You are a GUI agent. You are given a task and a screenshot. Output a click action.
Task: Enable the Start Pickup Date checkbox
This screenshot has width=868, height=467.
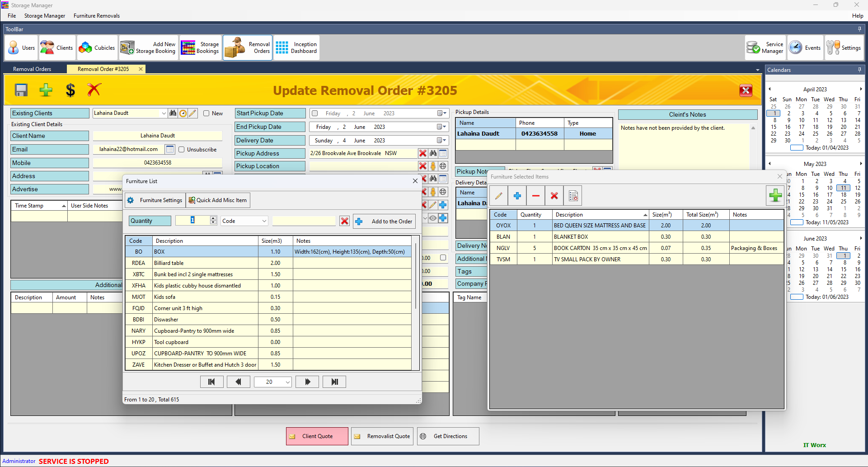pyautogui.click(x=315, y=113)
